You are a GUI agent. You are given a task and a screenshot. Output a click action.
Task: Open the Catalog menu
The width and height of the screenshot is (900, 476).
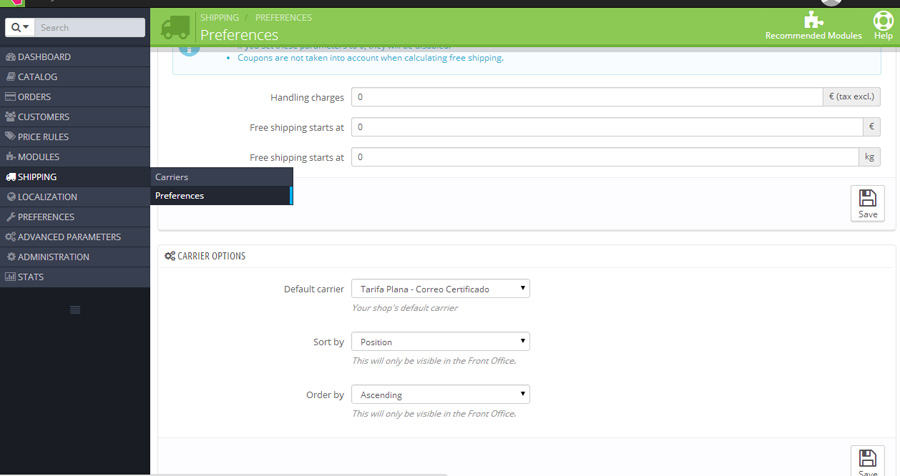(75, 77)
